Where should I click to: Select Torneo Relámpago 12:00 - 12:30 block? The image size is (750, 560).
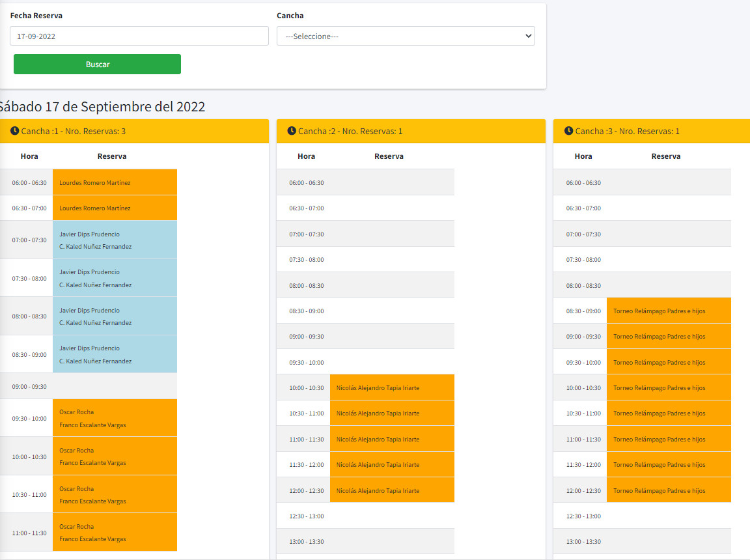[x=669, y=490]
